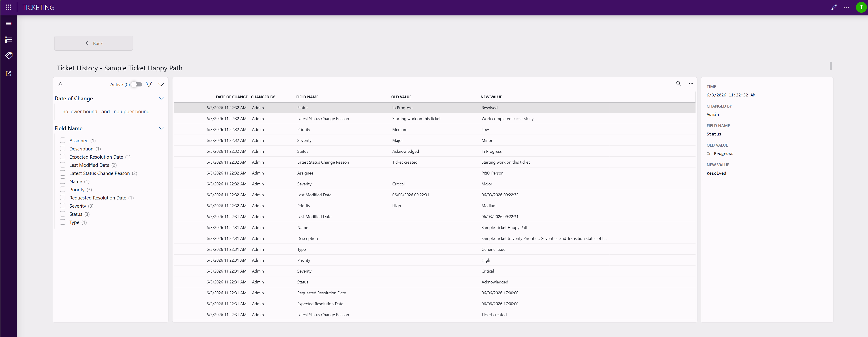Viewport: 868px width, 337px height.
Task: Set the no lower bound date
Action: [80, 111]
